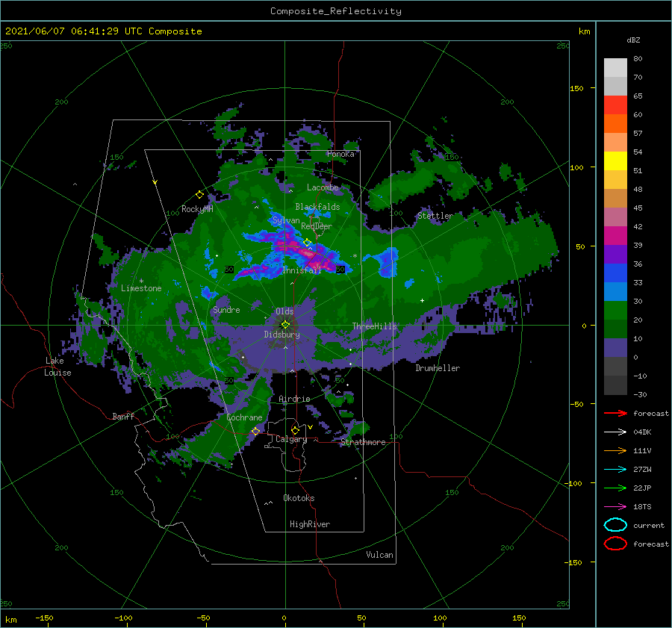Click the green 22JP arrow in legend
The height and width of the screenshot is (628, 672).
coord(615,488)
